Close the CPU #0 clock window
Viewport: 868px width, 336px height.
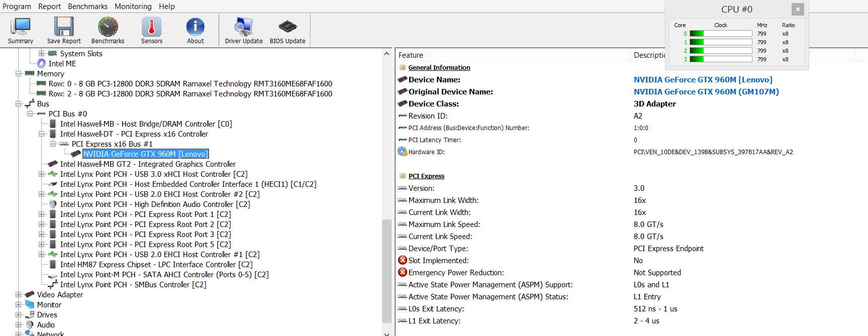(798, 9)
